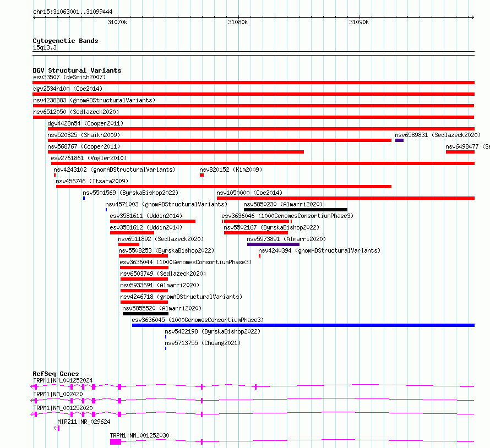Select the TRPM1|NM_001252030 exon block
The height and width of the screenshot is (448, 490).
pyautogui.click(x=116, y=442)
